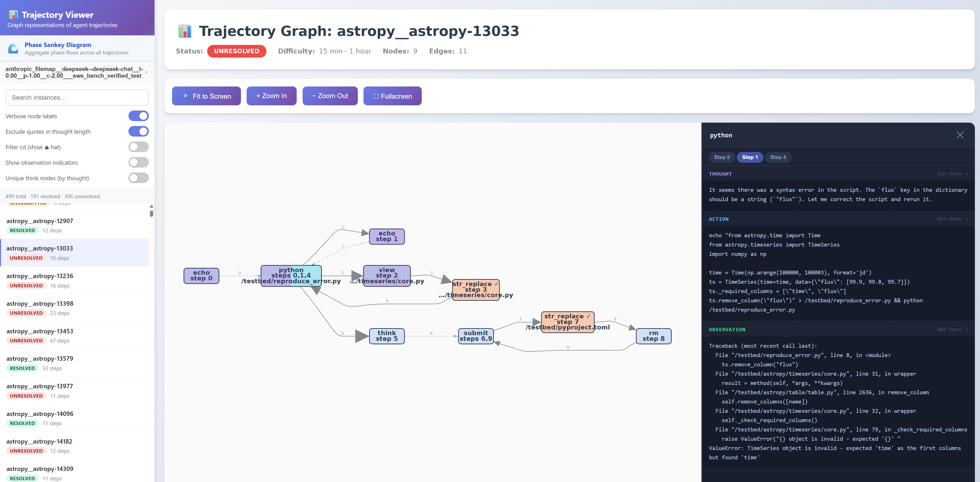Click the Trajectory Viewer bar chart logo
This screenshot has width=980, height=482.
[13, 15]
